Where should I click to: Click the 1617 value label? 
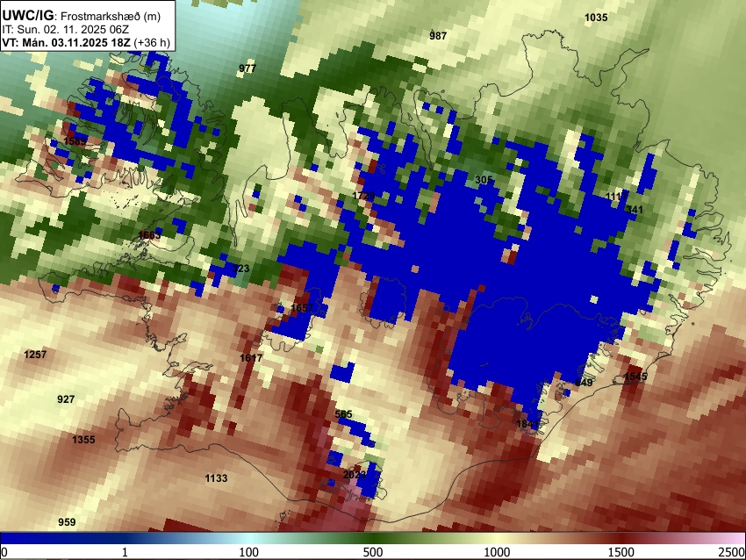pos(251,358)
